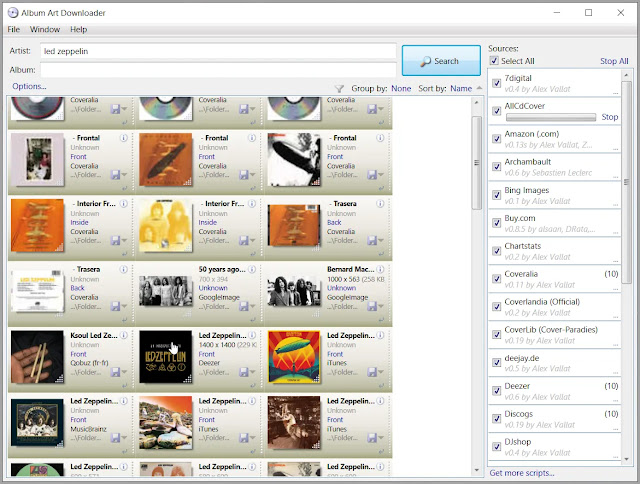Save the Deezer 1400 x 1400 cover

click(244, 372)
